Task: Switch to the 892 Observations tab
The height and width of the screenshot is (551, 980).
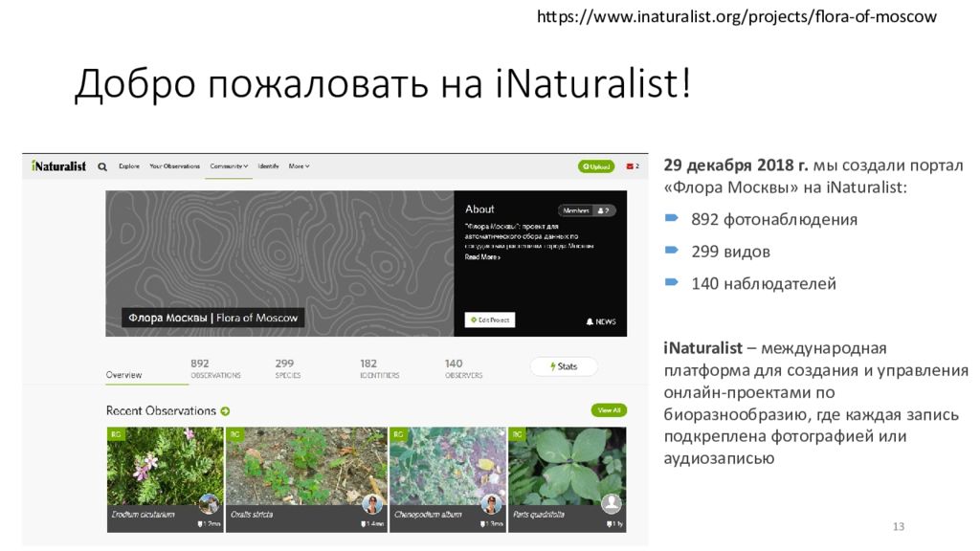Action: [x=215, y=368]
